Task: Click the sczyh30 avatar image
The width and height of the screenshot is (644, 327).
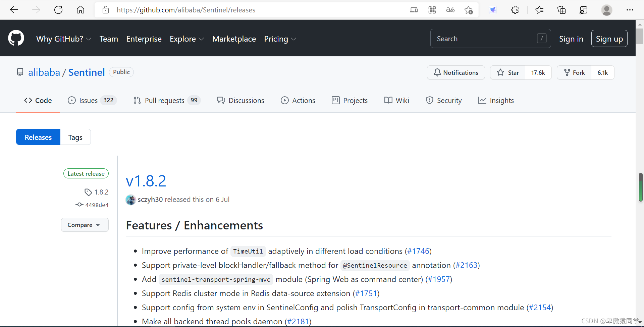Action: [x=130, y=200]
